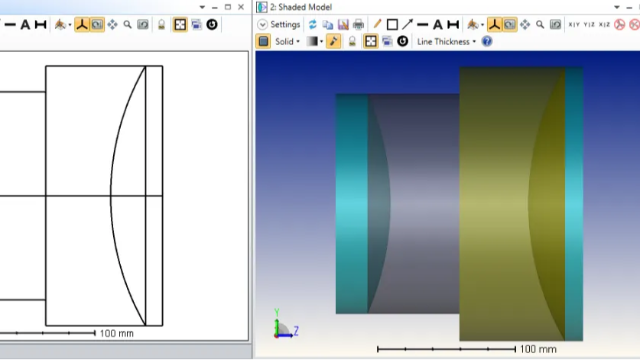The width and height of the screenshot is (640, 360).
Task: Select the rectangle draw tool in Shaded Model
Action: tap(392, 24)
